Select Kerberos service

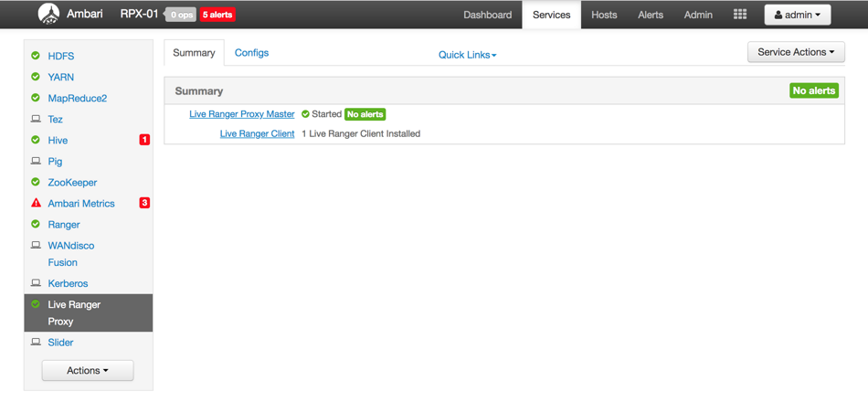tap(69, 283)
